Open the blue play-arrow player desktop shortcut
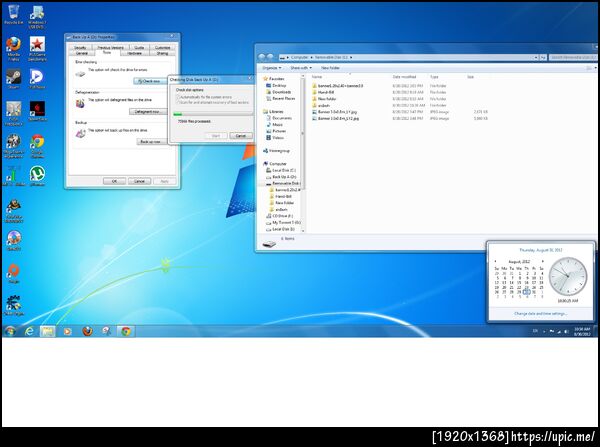 pyautogui.click(x=37, y=78)
